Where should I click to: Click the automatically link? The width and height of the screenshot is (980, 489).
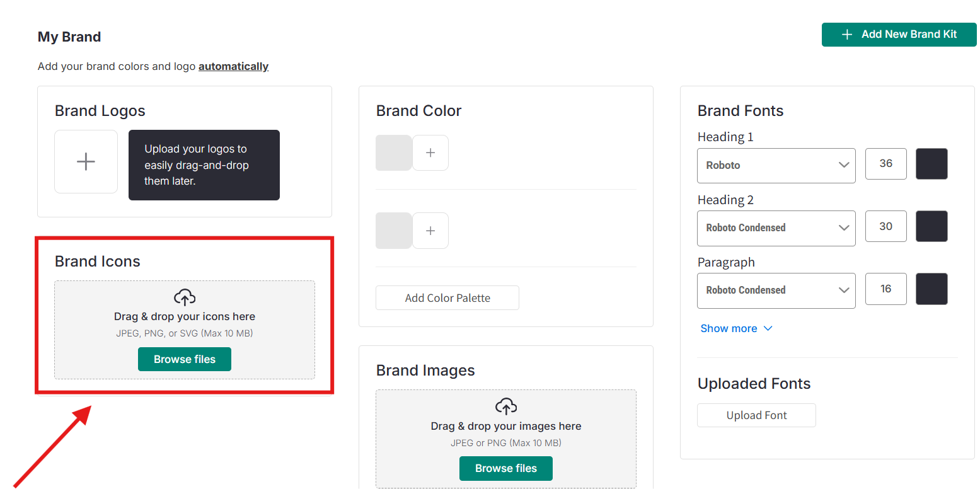(x=233, y=66)
